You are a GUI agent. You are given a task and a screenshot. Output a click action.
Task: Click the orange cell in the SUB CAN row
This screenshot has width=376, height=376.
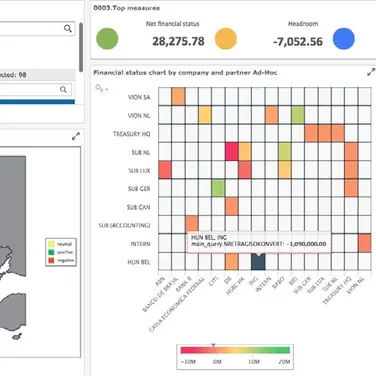coord(232,207)
